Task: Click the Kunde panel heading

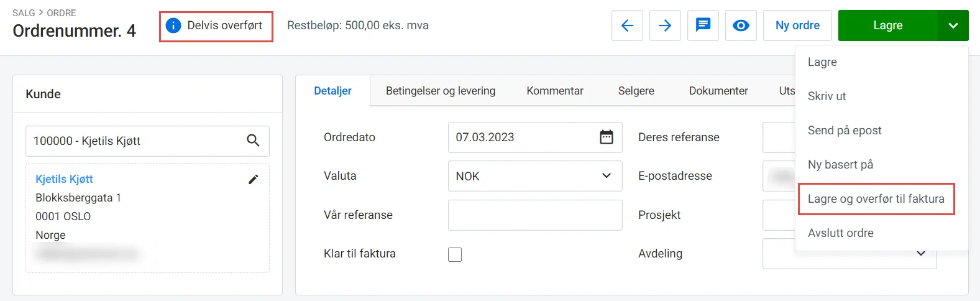Action: point(43,94)
